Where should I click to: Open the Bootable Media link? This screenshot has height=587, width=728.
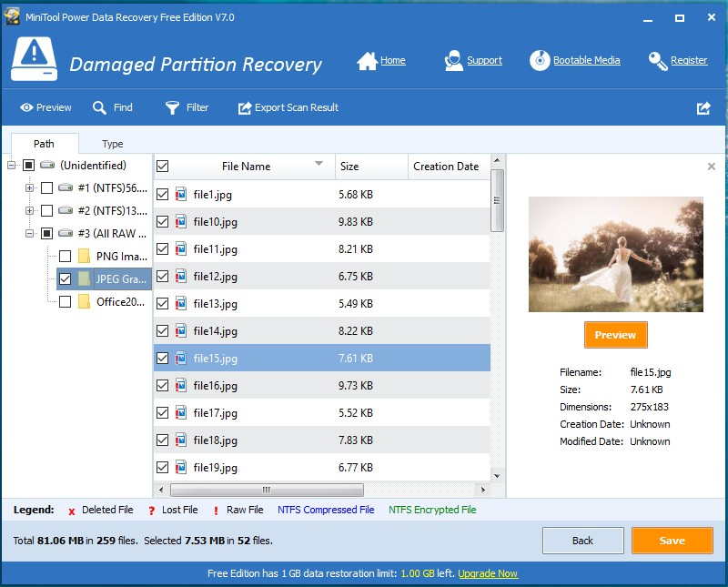(x=586, y=60)
